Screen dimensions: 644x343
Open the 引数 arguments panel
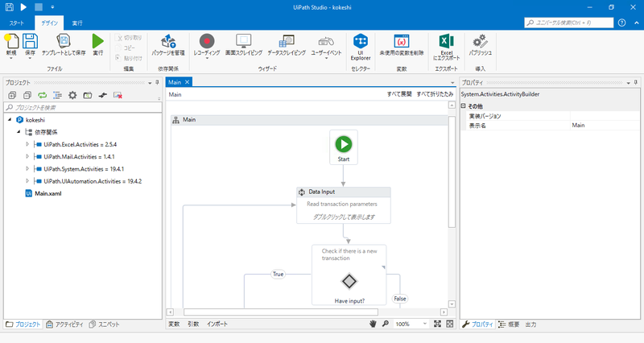pyautogui.click(x=193, y=324)
